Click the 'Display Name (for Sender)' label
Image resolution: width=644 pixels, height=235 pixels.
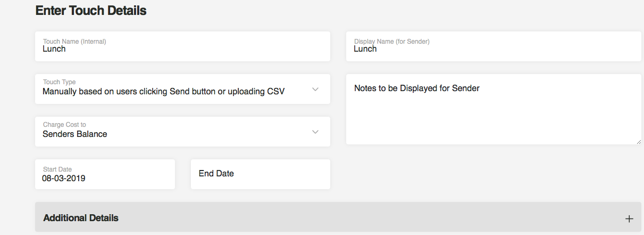[x=391, y=41]
